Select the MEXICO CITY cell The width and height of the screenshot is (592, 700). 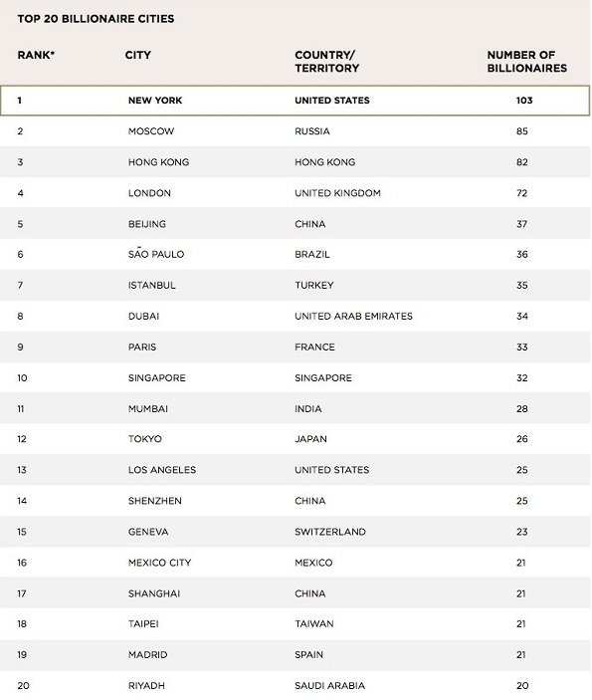click(159, 563)
